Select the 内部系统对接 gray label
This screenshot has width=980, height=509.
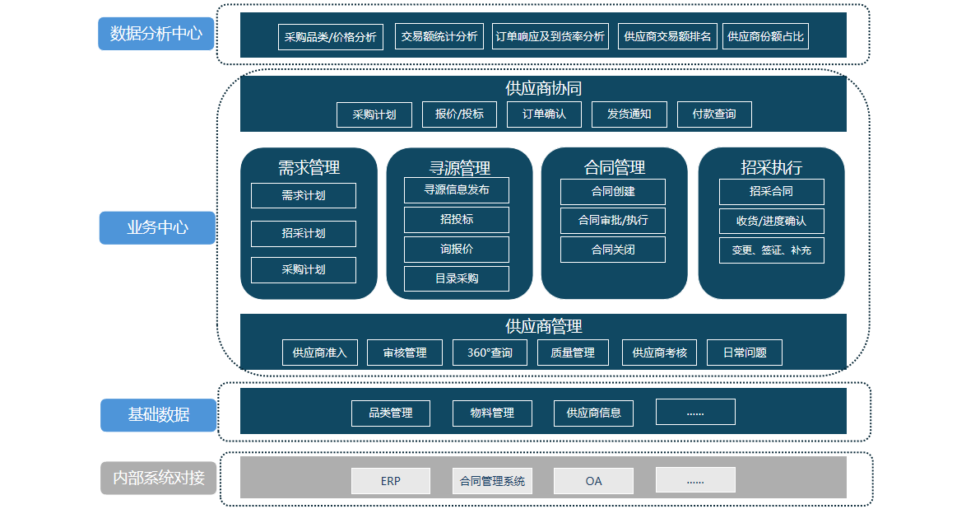(x=158, y=478)
